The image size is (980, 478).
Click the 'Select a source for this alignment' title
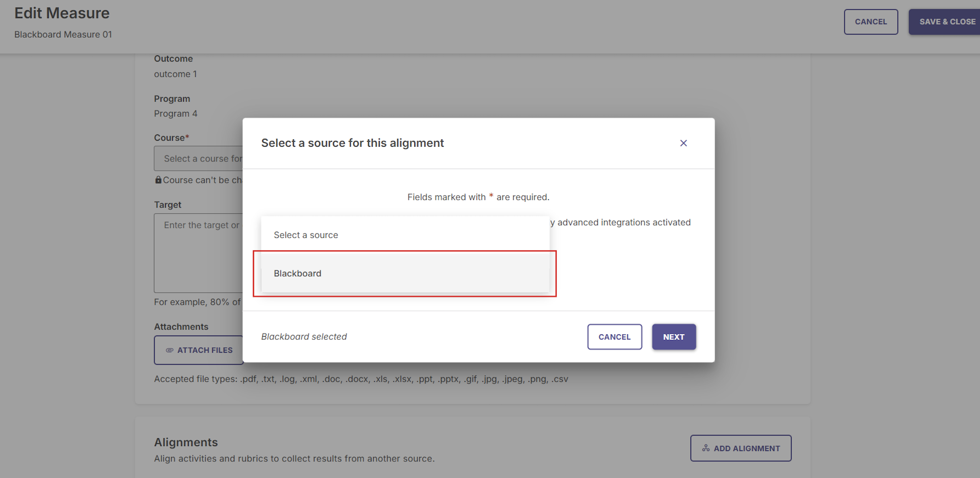[352, 143]
